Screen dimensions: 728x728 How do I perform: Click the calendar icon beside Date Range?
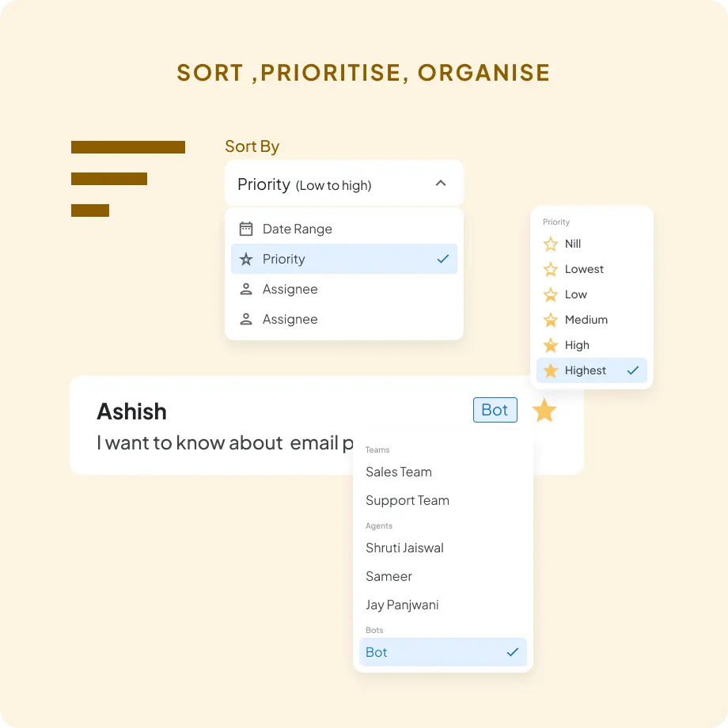247,229
